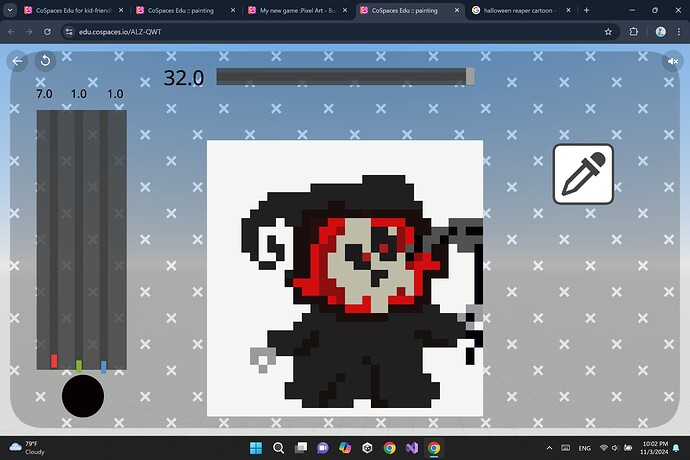Open the tab search dropdown arrow
The height and width of the screenshot is (460, 690).
pos(10,10)
